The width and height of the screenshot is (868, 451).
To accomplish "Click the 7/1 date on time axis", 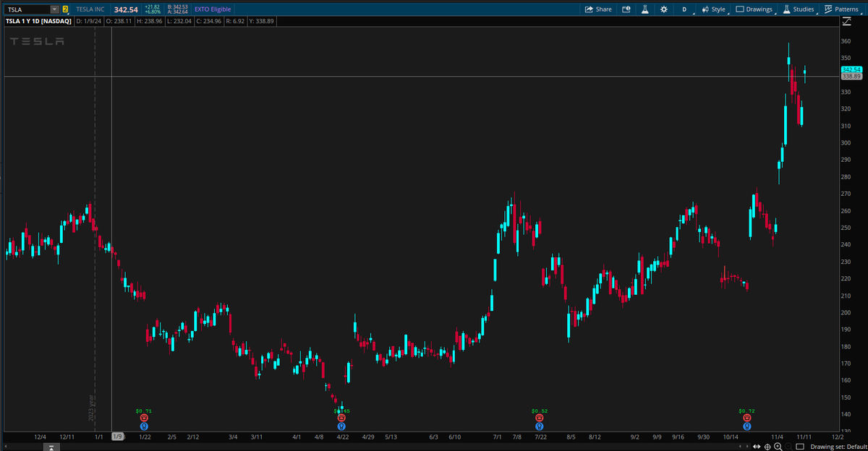I will point(498,437).
